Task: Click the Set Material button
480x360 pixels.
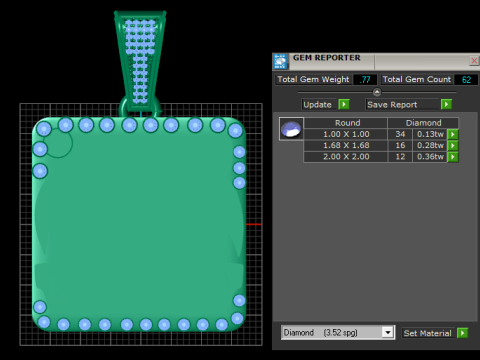Action: click(428, 333)
